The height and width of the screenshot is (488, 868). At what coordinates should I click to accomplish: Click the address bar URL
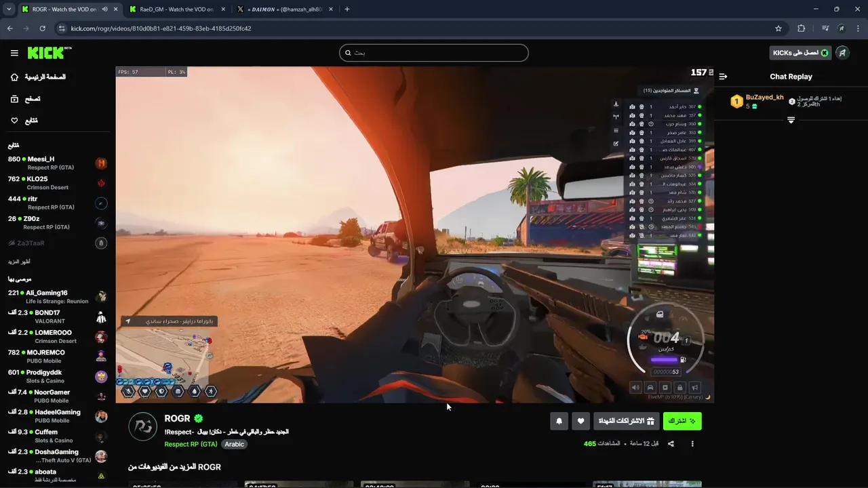coord(161,28)
